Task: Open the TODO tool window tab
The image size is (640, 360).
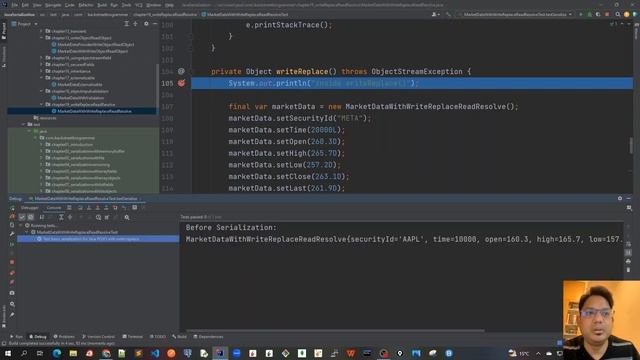Action: tap(158, 337)
